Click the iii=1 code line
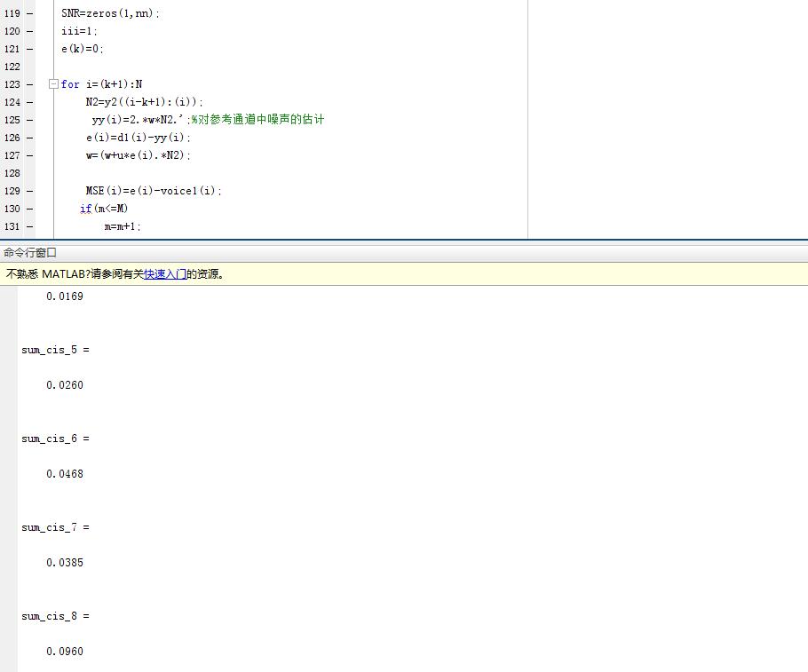Screen dimensions: 808x672 pyautogui.click(x=79, y=31)
